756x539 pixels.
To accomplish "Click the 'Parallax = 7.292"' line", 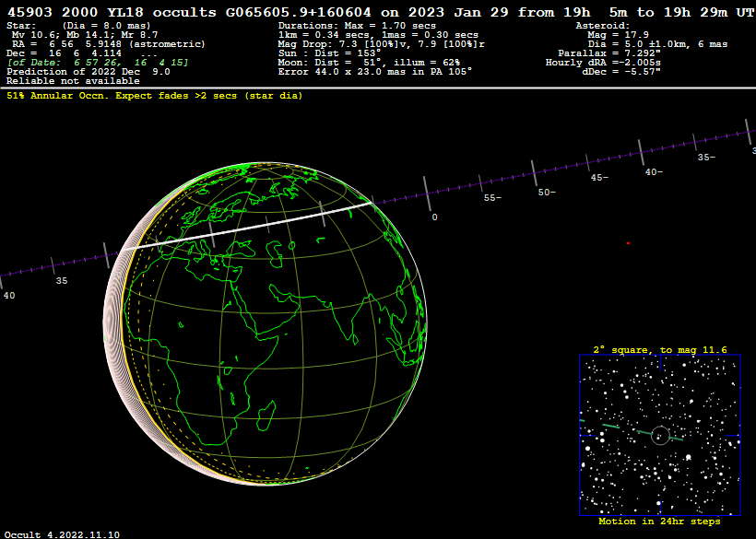I will (x=609, y=53).
